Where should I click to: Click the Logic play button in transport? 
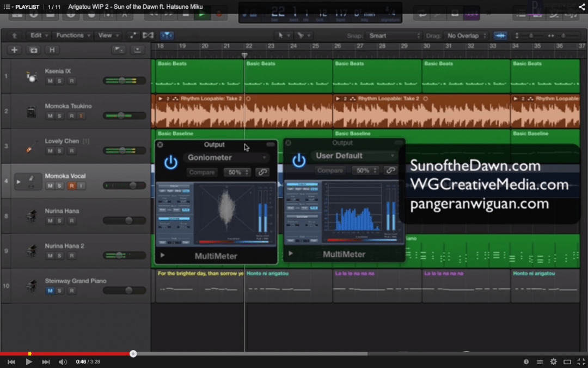[202, 14]
